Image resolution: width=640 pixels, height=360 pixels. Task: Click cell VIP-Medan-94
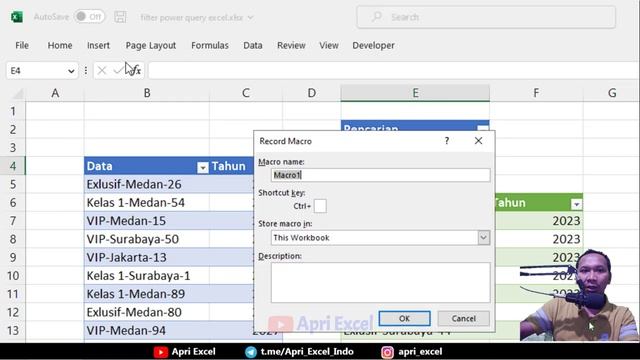coord(147,331)
